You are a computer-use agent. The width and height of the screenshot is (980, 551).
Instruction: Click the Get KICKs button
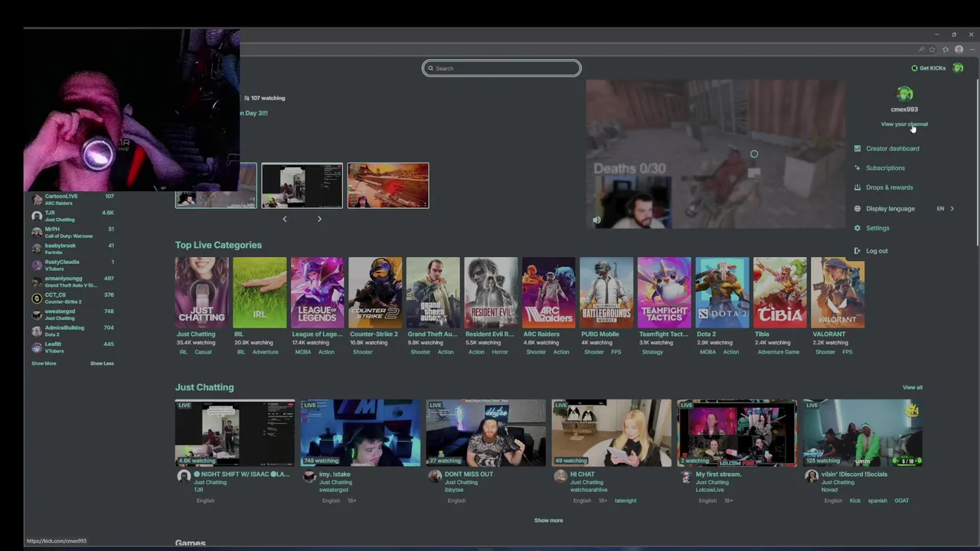coord(928,68)
